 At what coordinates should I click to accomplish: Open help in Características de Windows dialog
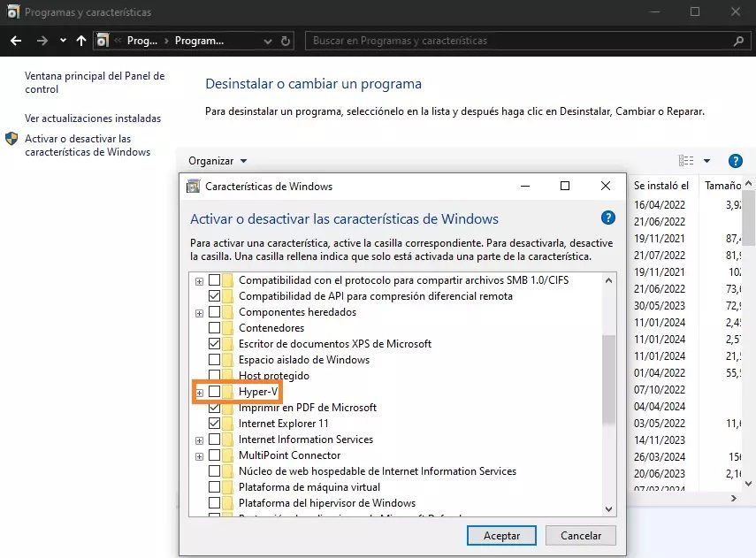click(608, 218)
